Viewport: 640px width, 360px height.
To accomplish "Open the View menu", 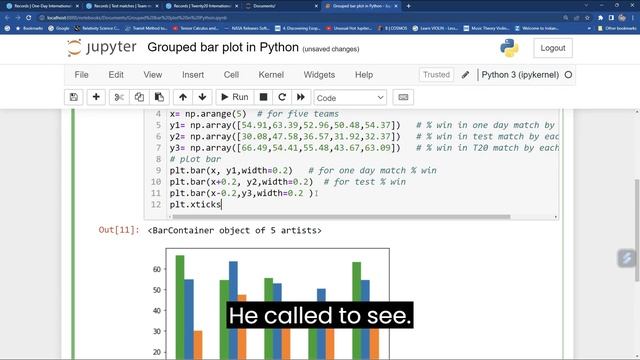I will [x=153, y=75].
